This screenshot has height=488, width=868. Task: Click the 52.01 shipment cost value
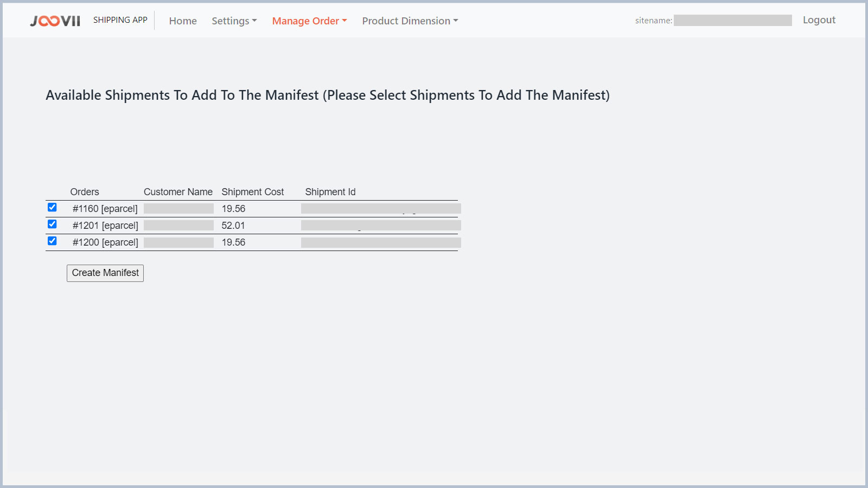[233, 226]
